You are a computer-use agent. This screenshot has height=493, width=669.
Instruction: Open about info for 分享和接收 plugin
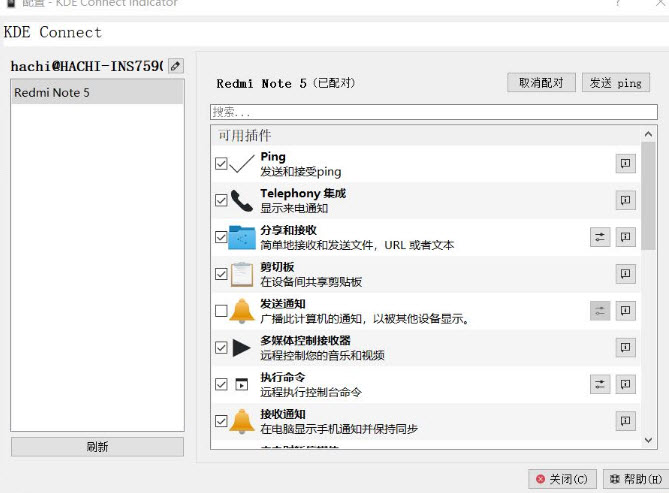point(625,237)
